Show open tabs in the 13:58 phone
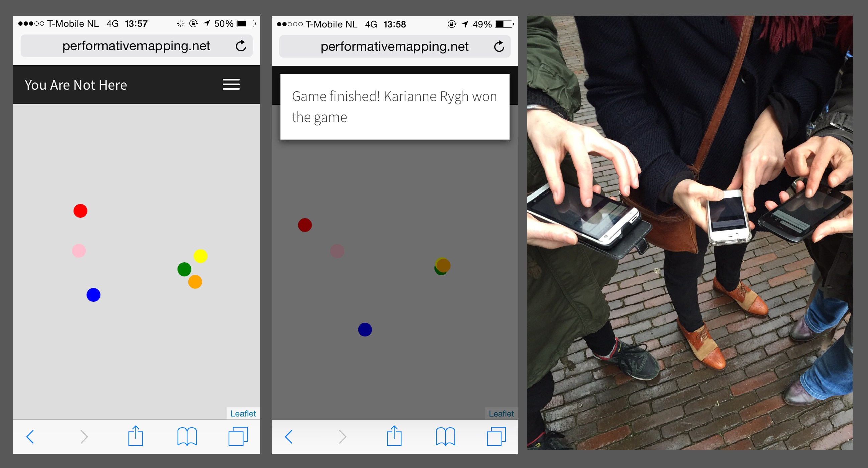 496,436
